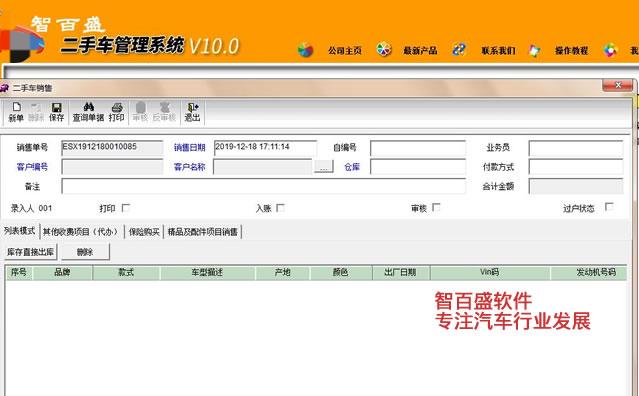This screenshot has width=639, height=396.
Task: Click the 备注 input field
Action: coord(264,186)
